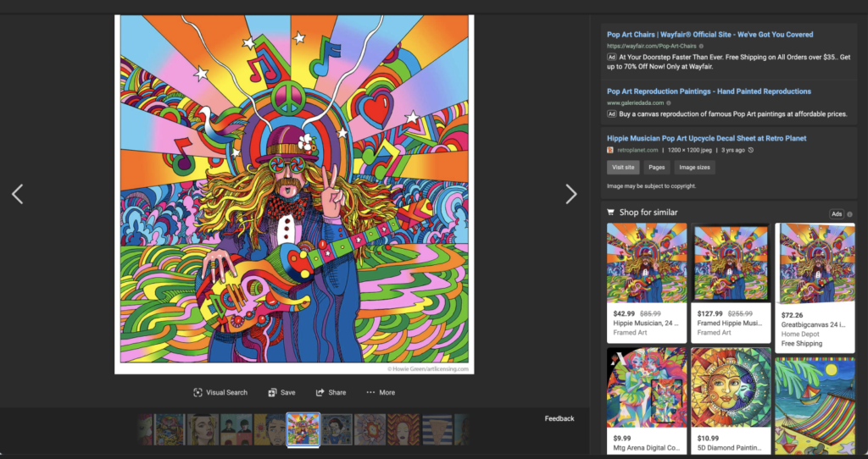Click the Feedback link
Viewport: 868px width, 459px height.
559,418
